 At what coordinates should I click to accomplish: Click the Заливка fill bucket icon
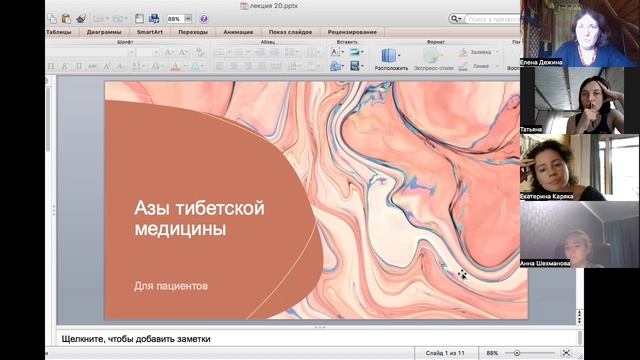[462, 52]
